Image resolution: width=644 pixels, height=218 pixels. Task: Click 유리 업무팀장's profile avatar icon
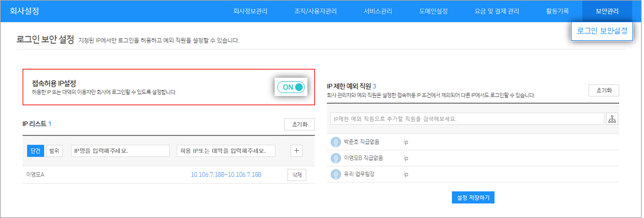click(x=336, y=174)
